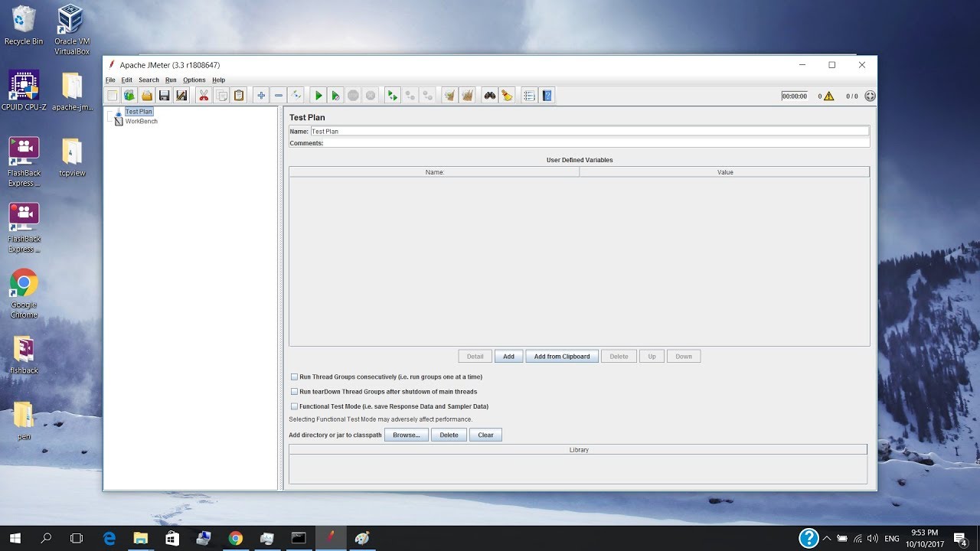Open the File menu

(x=110, y=80)
